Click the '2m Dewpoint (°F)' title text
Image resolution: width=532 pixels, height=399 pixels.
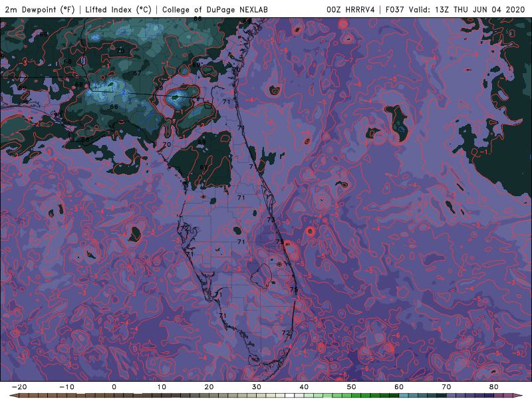tap(40, 9)
